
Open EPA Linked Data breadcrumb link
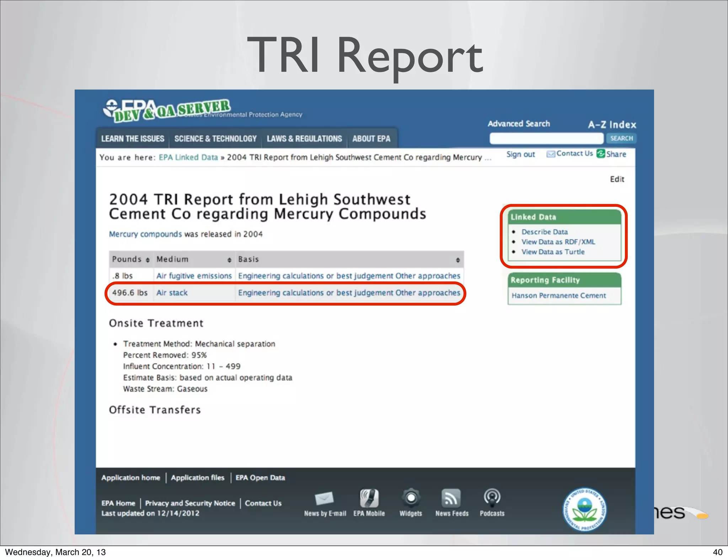tap(188, 157)
